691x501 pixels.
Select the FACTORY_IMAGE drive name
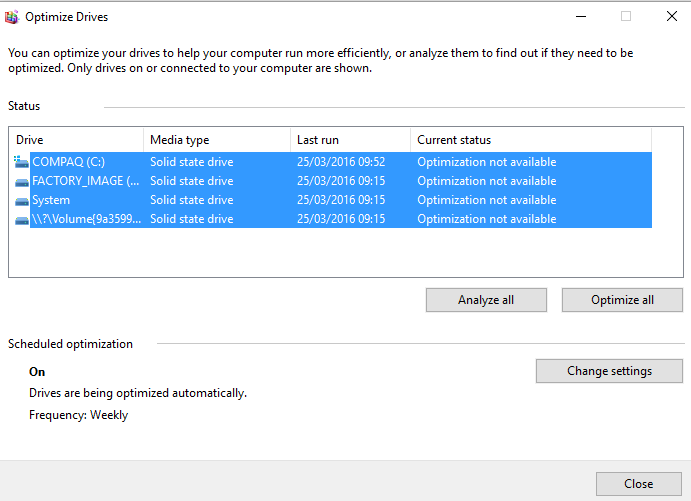point(85,181)
